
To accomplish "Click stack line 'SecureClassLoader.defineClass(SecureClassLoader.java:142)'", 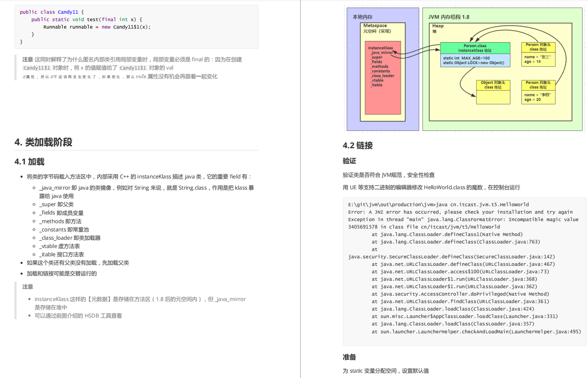I will (452, 257).
